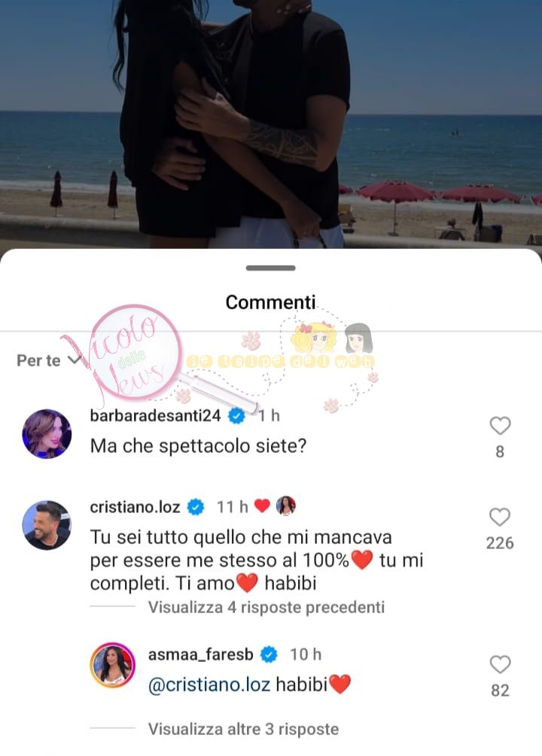
Task: Expand the 'Per te' sort dropdown
Action: tap(47, 360)
